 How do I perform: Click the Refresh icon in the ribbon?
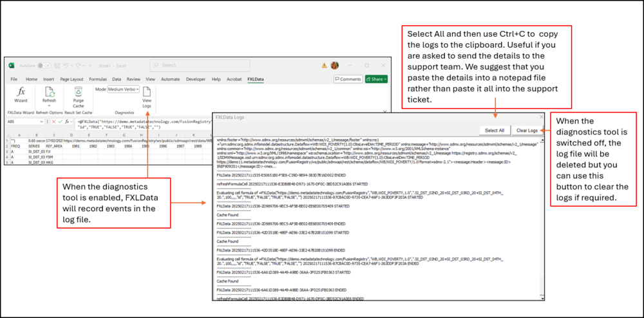pyautogui.click(x=49, y=93)
